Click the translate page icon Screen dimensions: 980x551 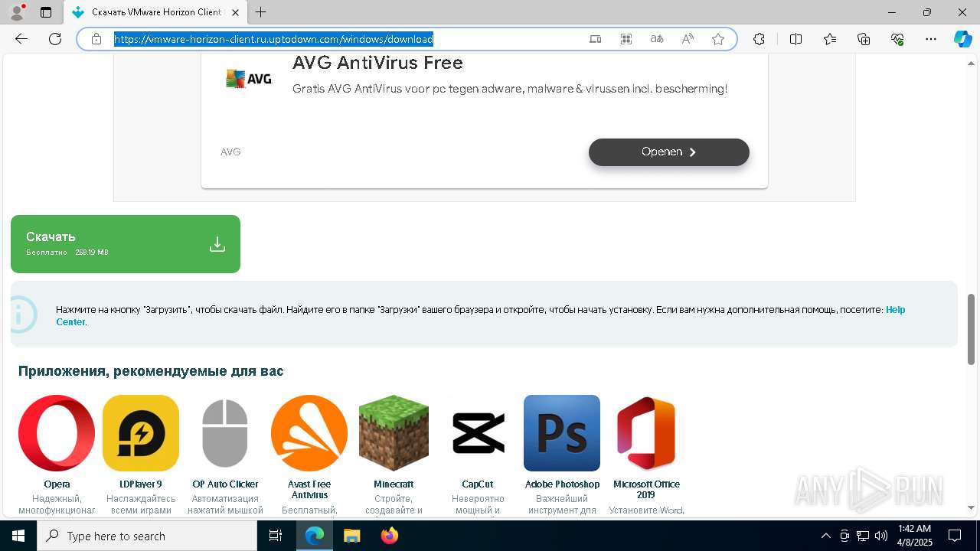(x=657, y=39)
